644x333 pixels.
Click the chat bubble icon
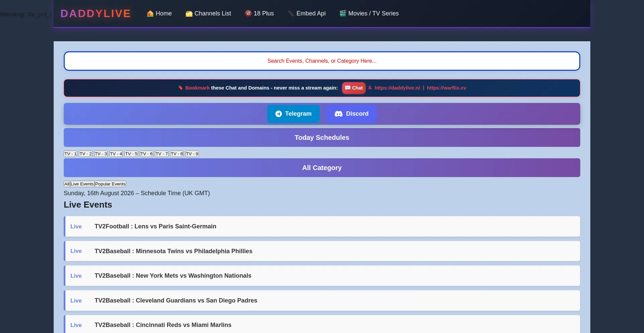tap(348, 88)
